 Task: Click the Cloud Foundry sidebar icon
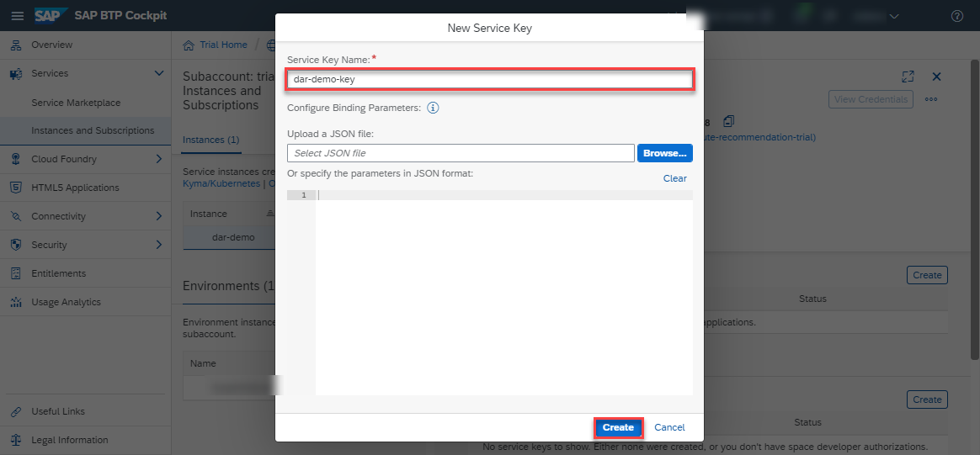click(17, 159)
